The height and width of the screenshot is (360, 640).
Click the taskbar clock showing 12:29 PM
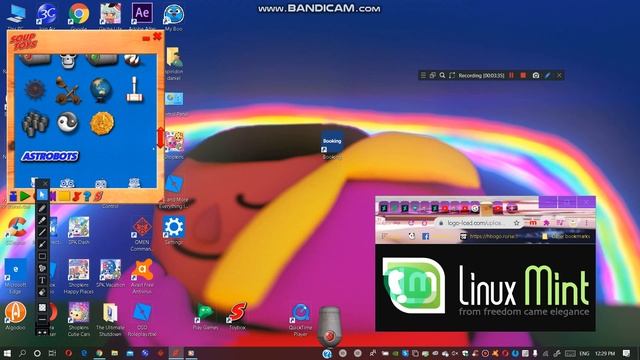click(605, 353)
